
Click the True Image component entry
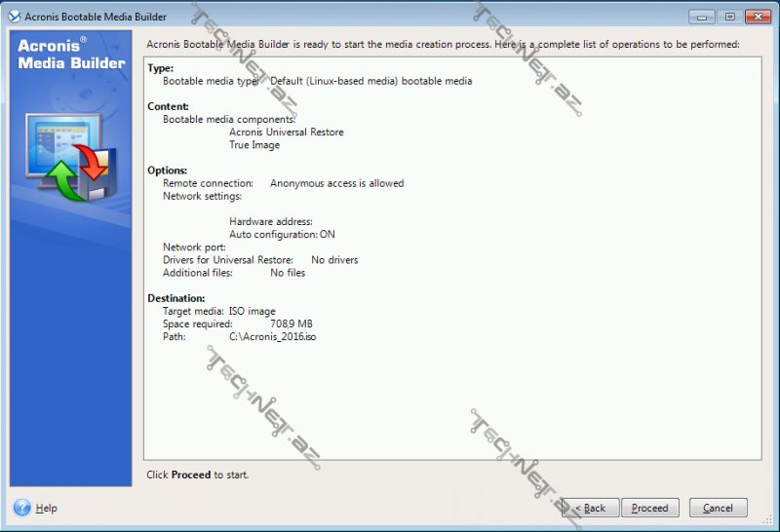point(254,145)
